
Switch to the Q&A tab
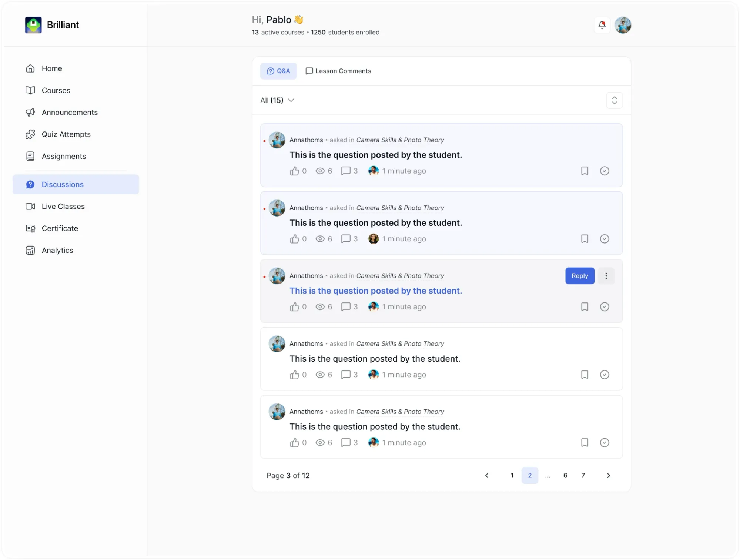click(x=278, y=71)
